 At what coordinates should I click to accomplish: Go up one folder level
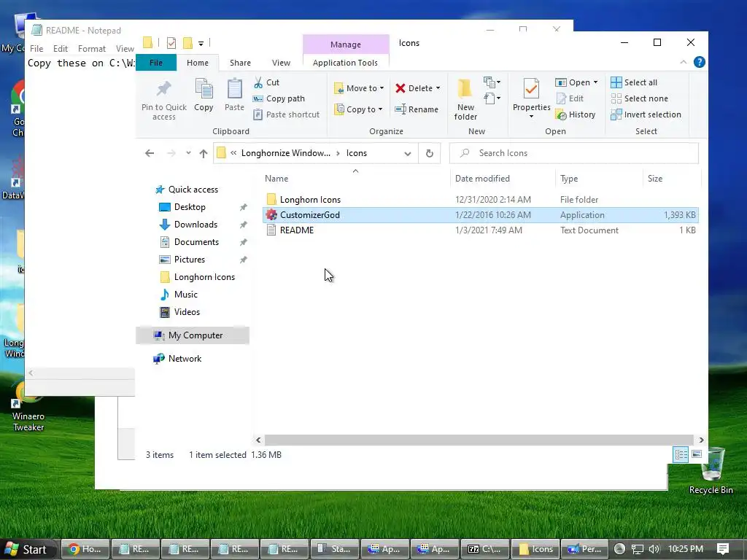[x=204, y=153]
